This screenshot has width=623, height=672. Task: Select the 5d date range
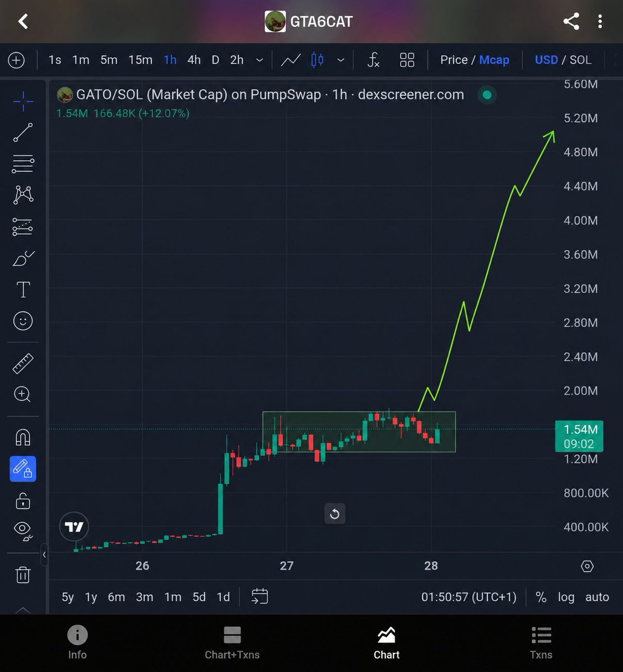(x=199, y=597)
